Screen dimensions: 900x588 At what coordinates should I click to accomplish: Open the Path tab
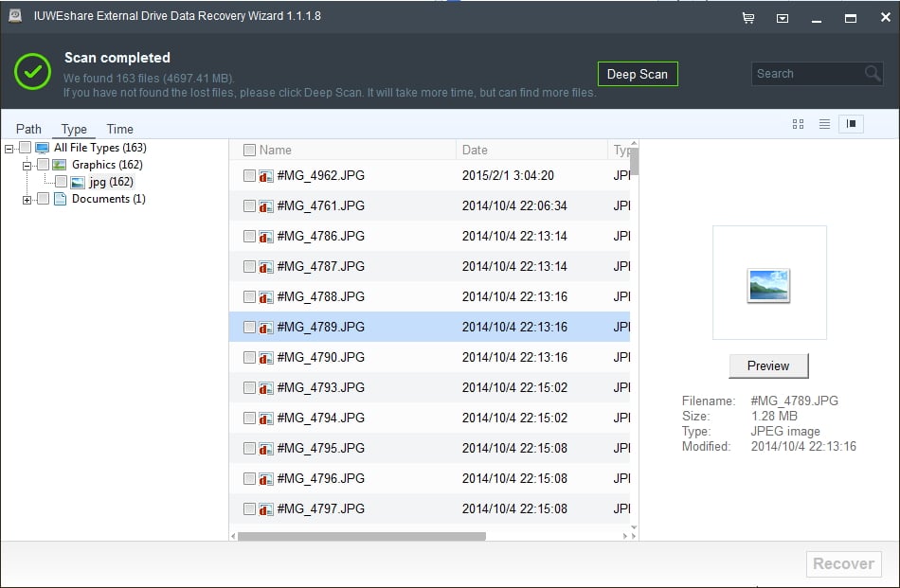click(28, 129)
